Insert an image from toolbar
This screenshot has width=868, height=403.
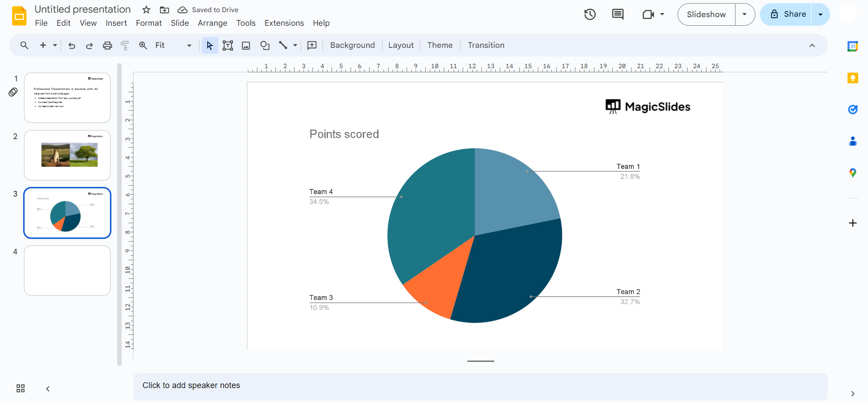pyautogui.click(x=246, y=45)
